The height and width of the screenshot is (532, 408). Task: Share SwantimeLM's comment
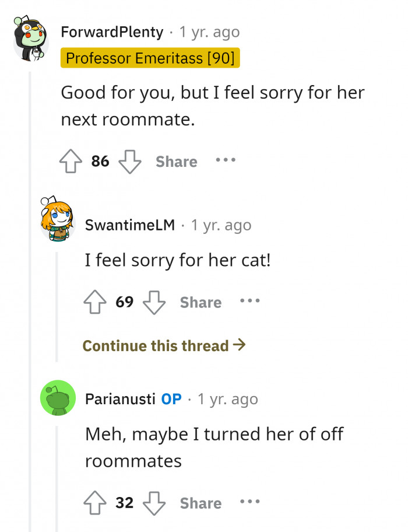point(200,302)
